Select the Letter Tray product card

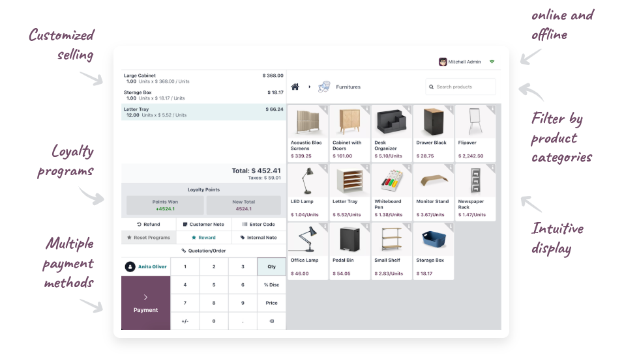349,192
